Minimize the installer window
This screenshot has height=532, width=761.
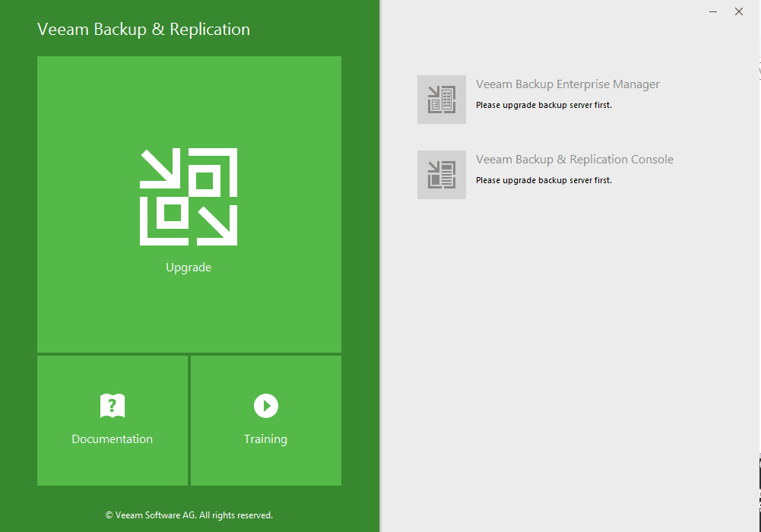(x=713, y=11)
